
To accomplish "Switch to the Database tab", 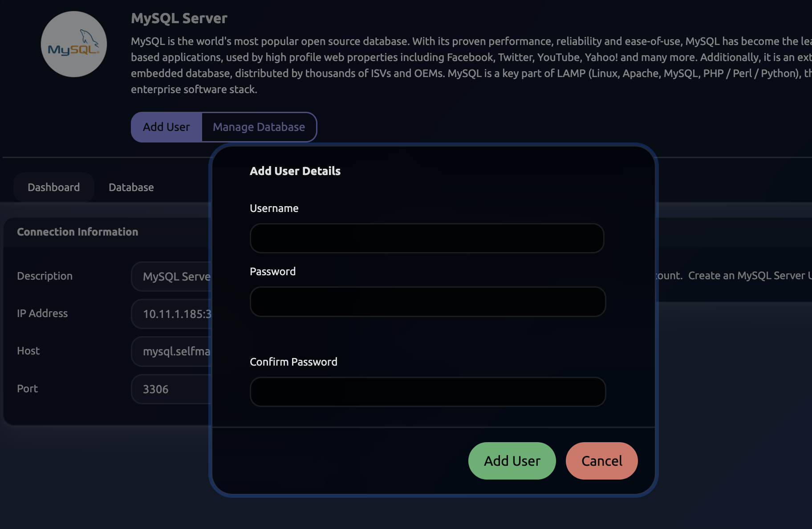I will point(131,187).
